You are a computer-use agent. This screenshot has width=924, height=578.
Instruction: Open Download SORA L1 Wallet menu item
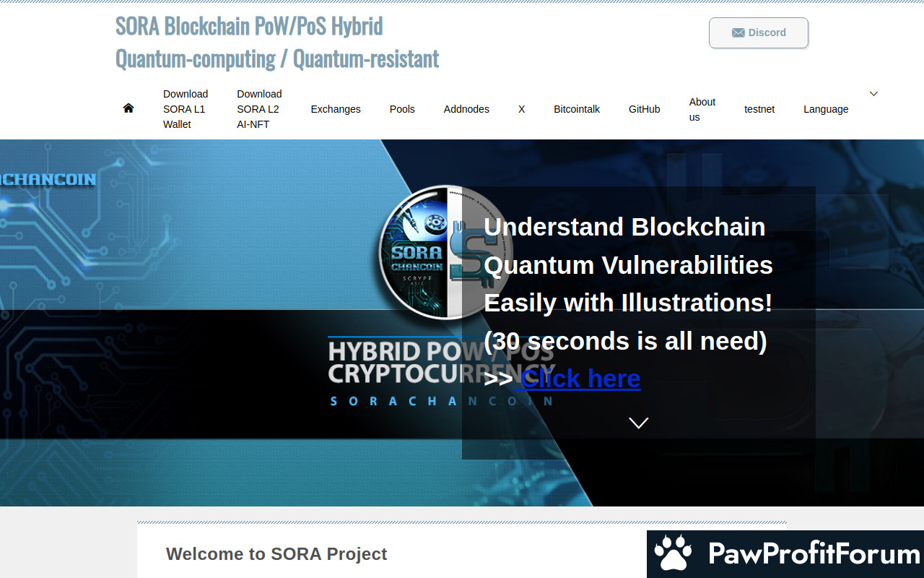(186, 109)
